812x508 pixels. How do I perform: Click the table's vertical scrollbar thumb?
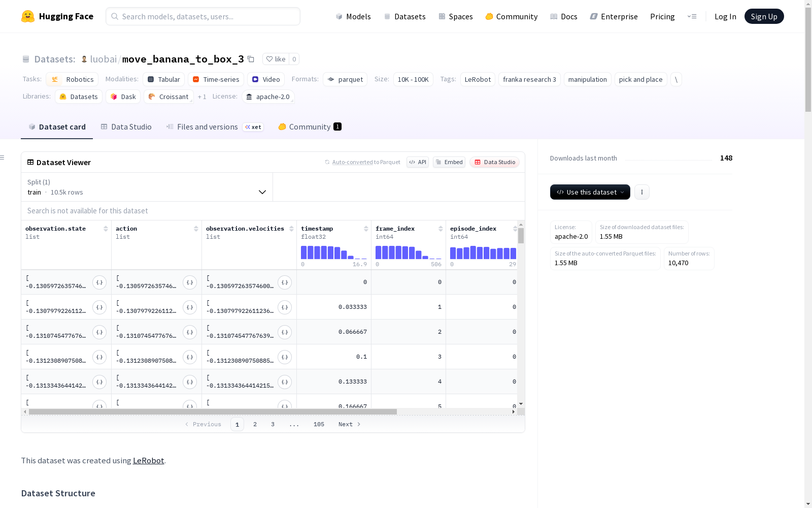(521, 236)
